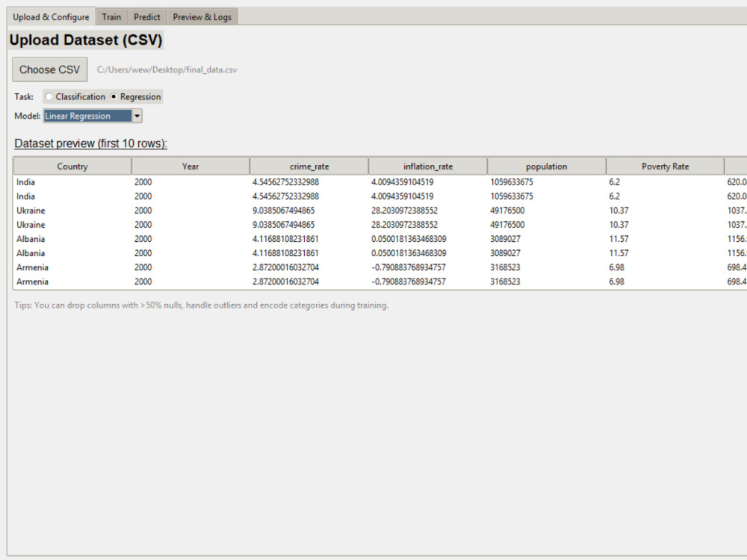The height and width of the screenshot is (560, 747).
Task: Open the Preview & Logs tab
Action: pos(202,17)
